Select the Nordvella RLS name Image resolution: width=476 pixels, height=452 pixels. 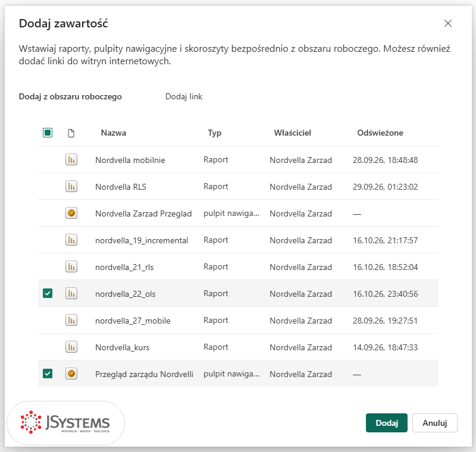[x=121, y=187]
